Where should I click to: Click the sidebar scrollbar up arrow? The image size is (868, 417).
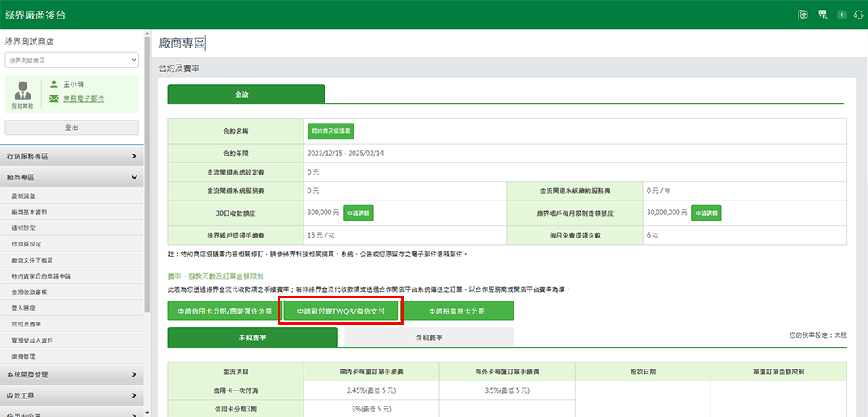(x=147, y=34)
